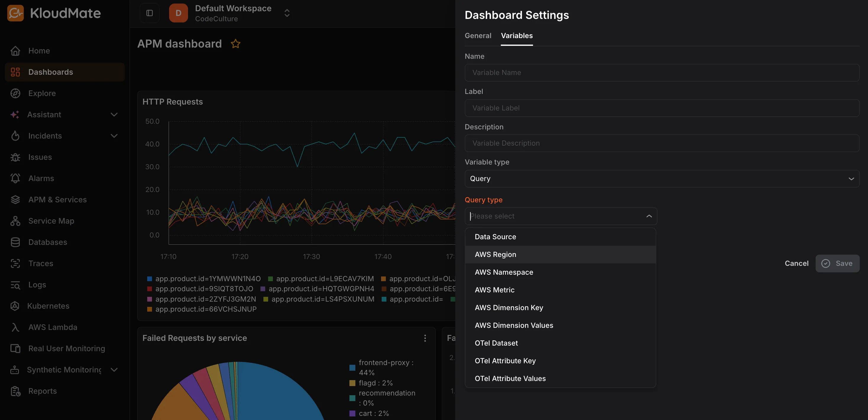Click the Save button

point(837,263)
